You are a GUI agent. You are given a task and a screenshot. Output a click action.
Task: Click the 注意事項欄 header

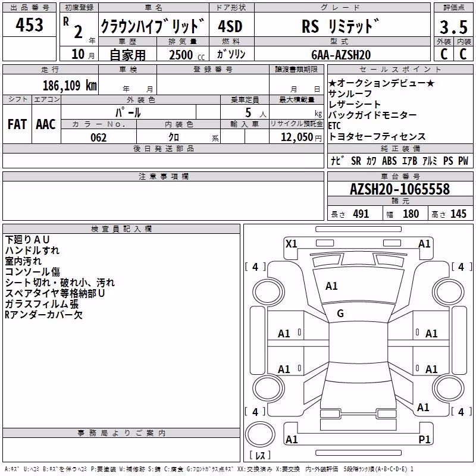[x=163, y=177]
